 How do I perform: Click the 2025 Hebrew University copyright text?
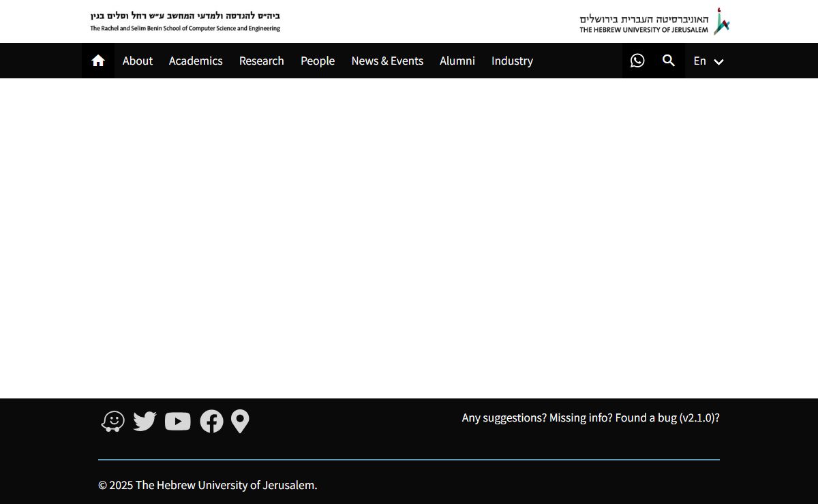(208, 485)
